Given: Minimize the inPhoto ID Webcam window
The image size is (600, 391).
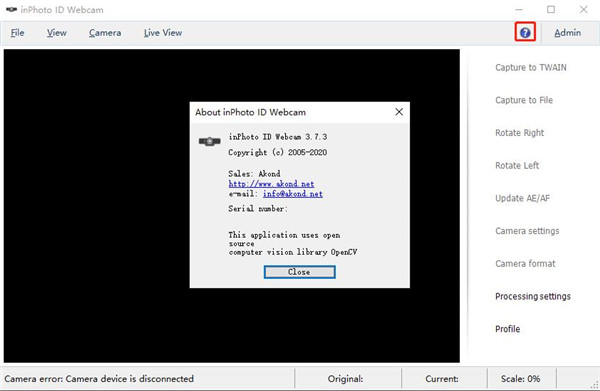Looking at the screenshot, I should (x=518, y=10).
